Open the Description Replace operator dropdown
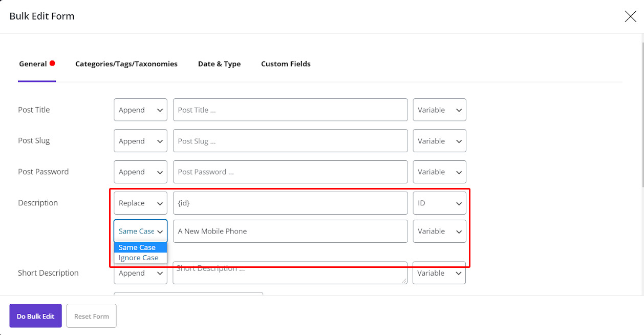Image resolution: width=644 pixels, height=335 pixels. [x=140, y=203]
